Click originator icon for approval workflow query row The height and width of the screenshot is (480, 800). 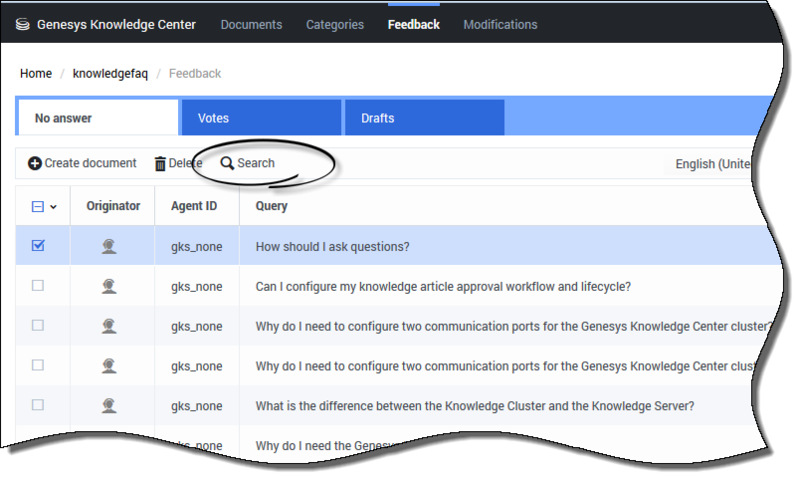point(109,286)
